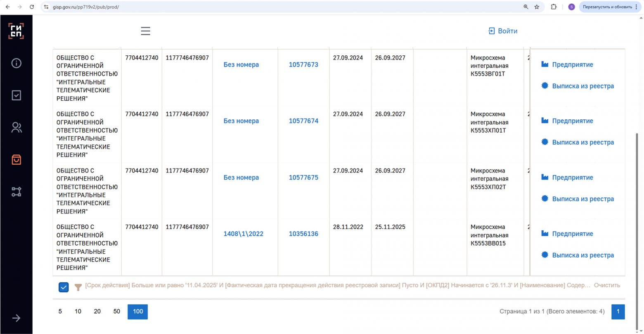
Task: Open registry record 10356136
Action: tap(303, 234)
